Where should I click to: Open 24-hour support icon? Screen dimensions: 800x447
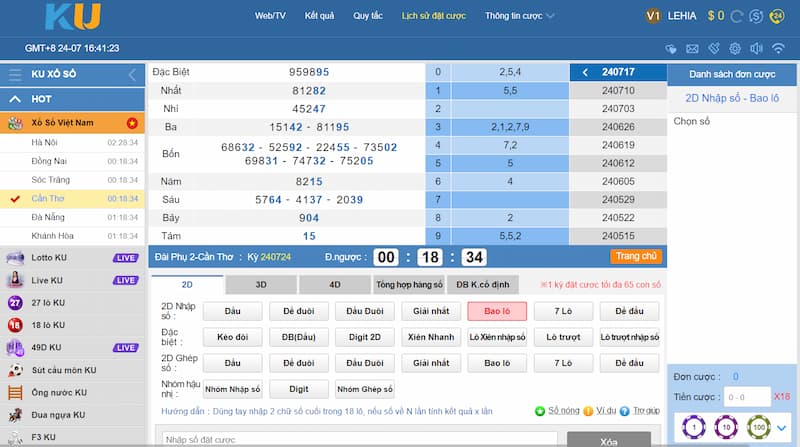click(777, 16)
